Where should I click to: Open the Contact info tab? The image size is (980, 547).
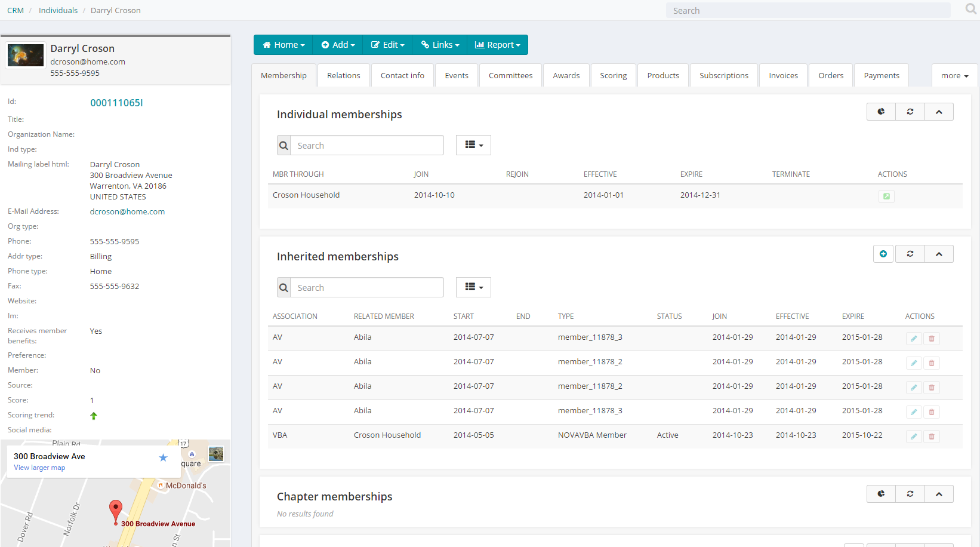pos(402,75)
